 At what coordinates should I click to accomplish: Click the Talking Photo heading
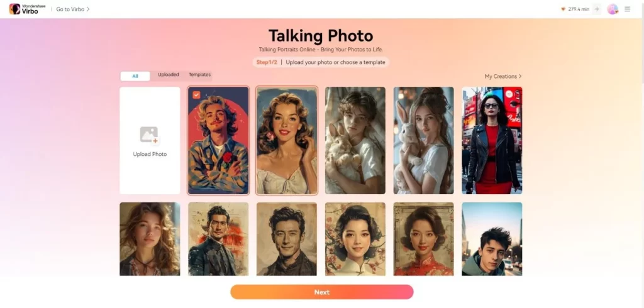point(321,36)
